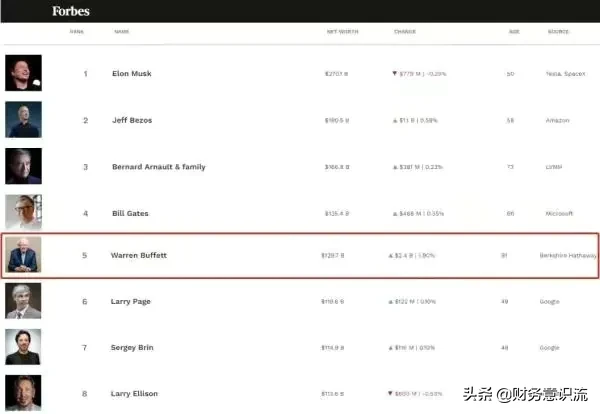Click the Tesla, SpaceX source for Elon Musk

[x=566, y=74]
